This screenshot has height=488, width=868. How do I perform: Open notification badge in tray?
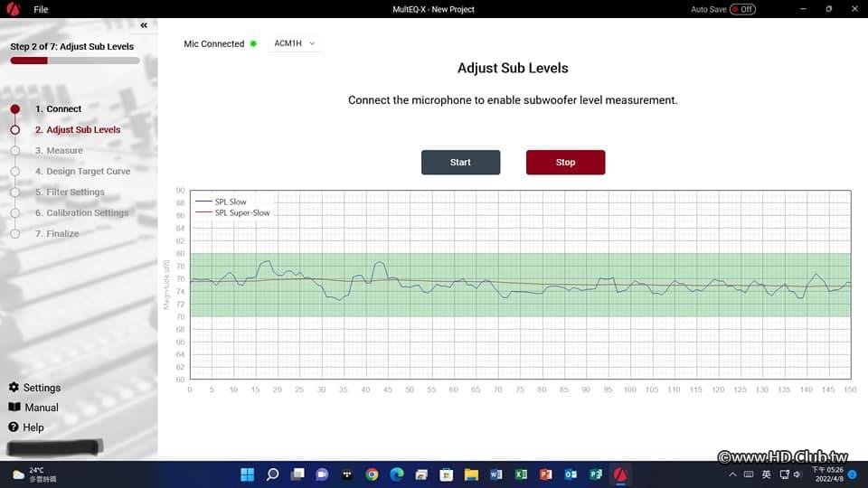pos(853,474)
